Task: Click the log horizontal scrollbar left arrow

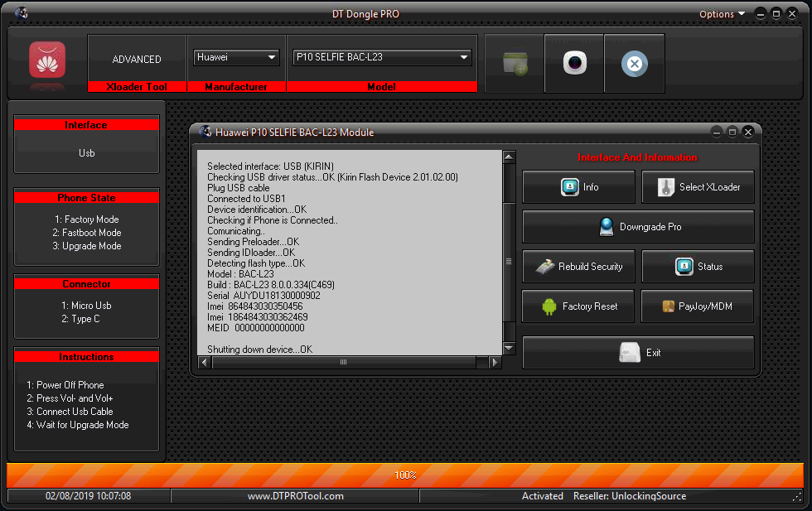Action: click(x=205, y=363)
